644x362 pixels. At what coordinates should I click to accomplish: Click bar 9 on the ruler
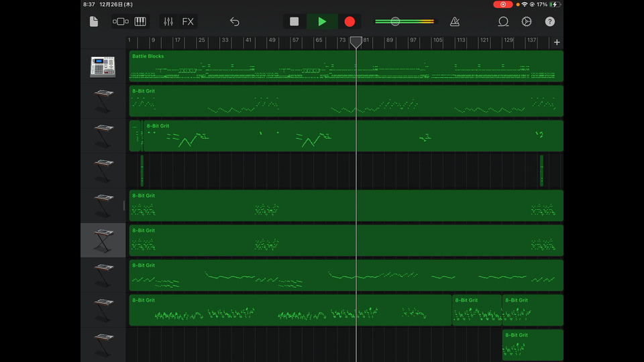pyautogui.click(x=153, y=40)
